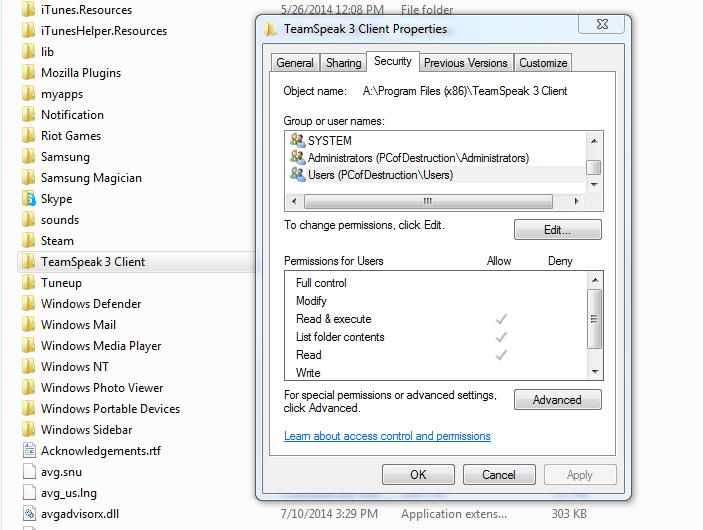703x530 pixels.
Task: Click the avg_us.lng file icon
Action: click(29, 493)
